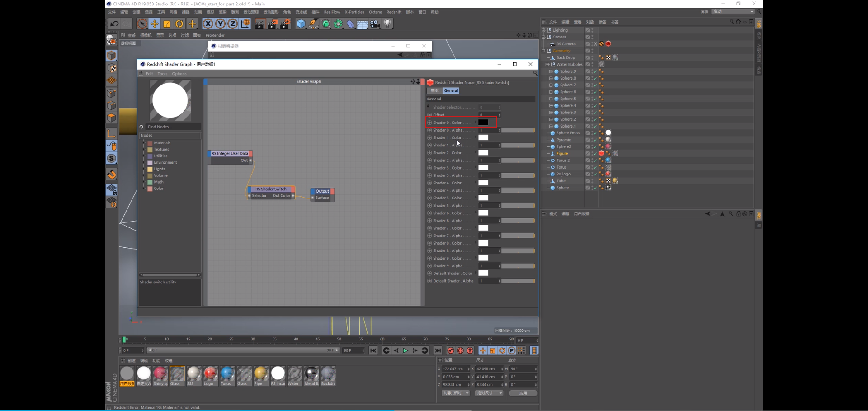Click the search magnifier in Shader Graph window
The height and width of the screenshot is (411, 868).
click(x=535, y=73)
